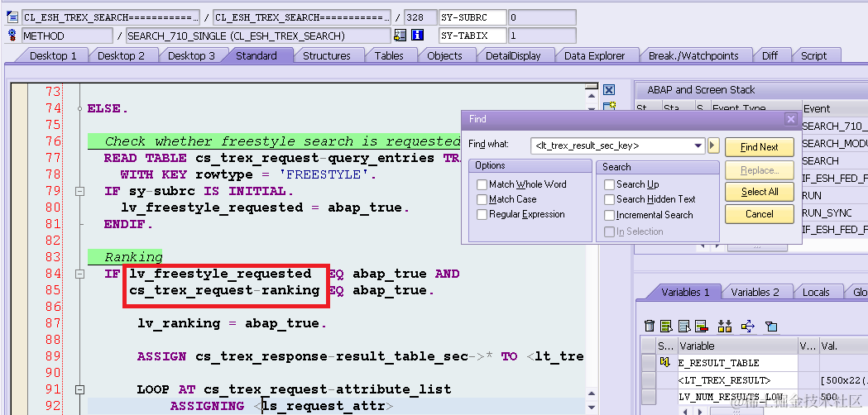868x415 pixels.
Task: Click Select All button in Find dialog
Action: click(759, 192)
